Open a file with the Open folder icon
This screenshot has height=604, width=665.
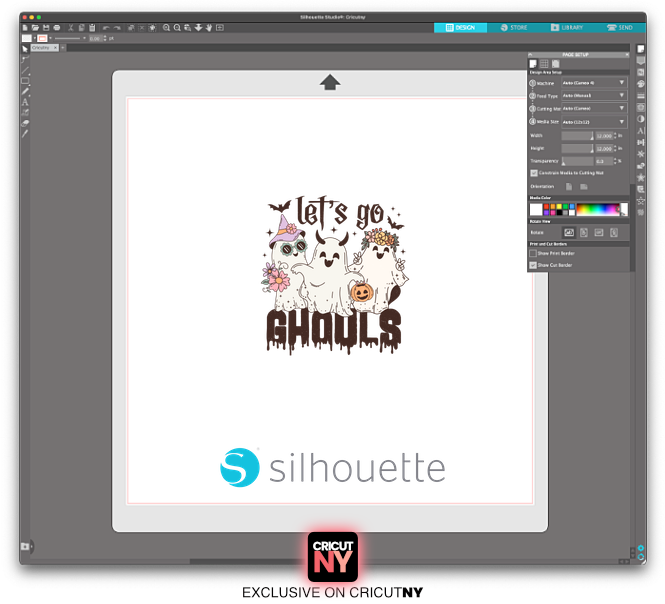[x=35, y=28]
